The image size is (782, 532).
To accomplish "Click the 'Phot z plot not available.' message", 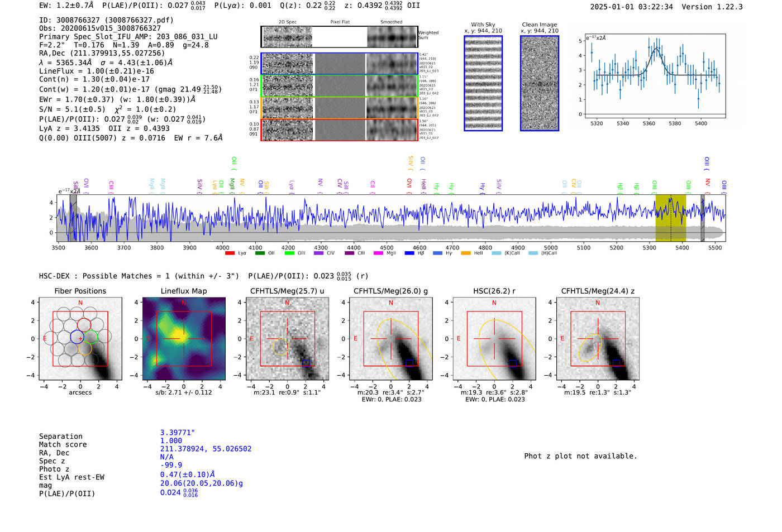I will (580, 456).
